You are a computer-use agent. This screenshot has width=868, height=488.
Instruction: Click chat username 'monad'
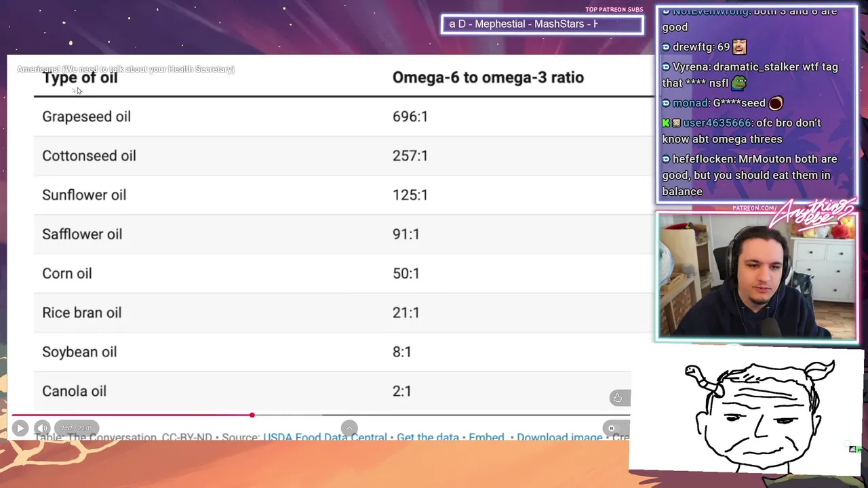pyautogui.click(x=690, y=103)
